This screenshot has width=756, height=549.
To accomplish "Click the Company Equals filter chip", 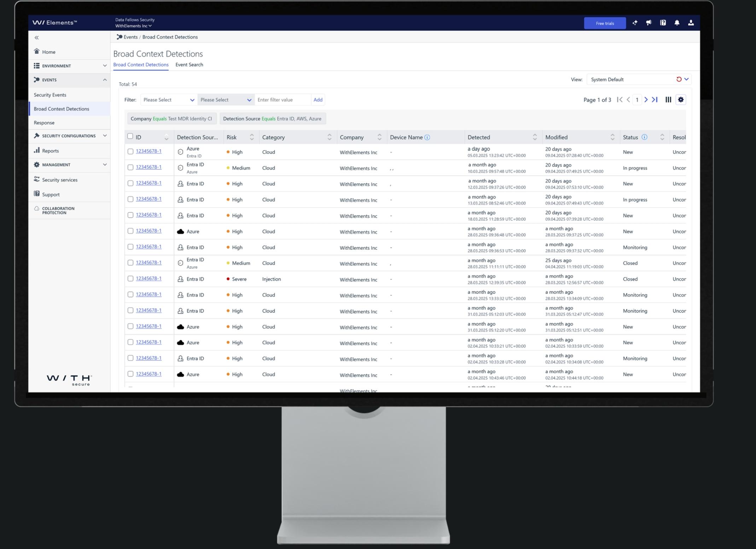I will [x=171, y=119].
